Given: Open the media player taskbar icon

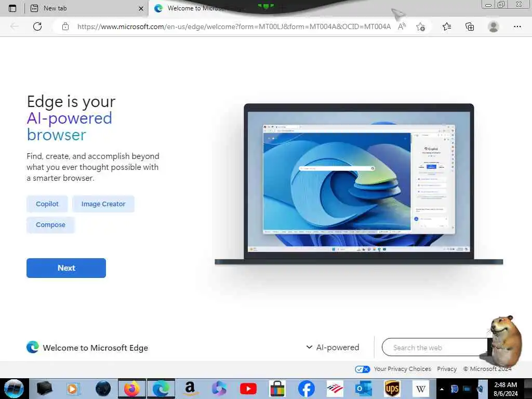Looking at the screenshot, I should 73,389.
